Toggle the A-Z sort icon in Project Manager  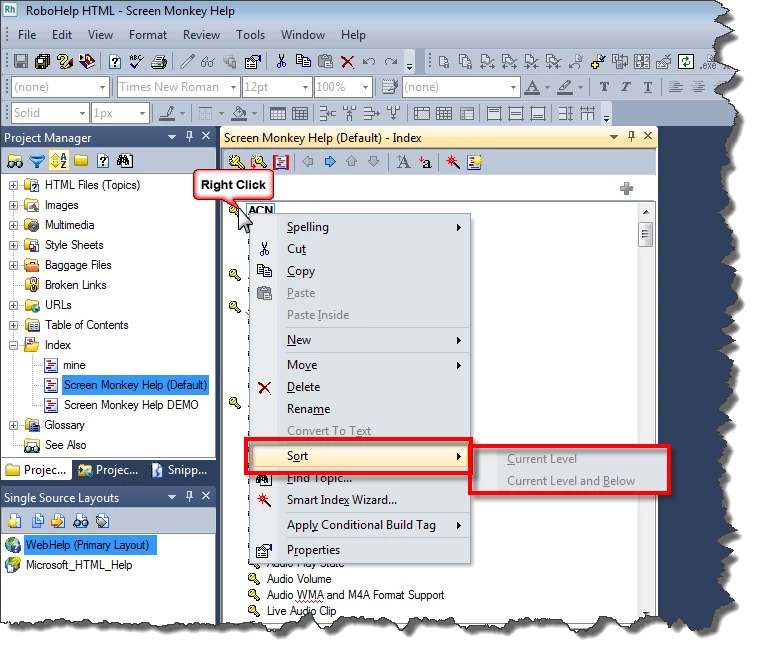point(59,161)
